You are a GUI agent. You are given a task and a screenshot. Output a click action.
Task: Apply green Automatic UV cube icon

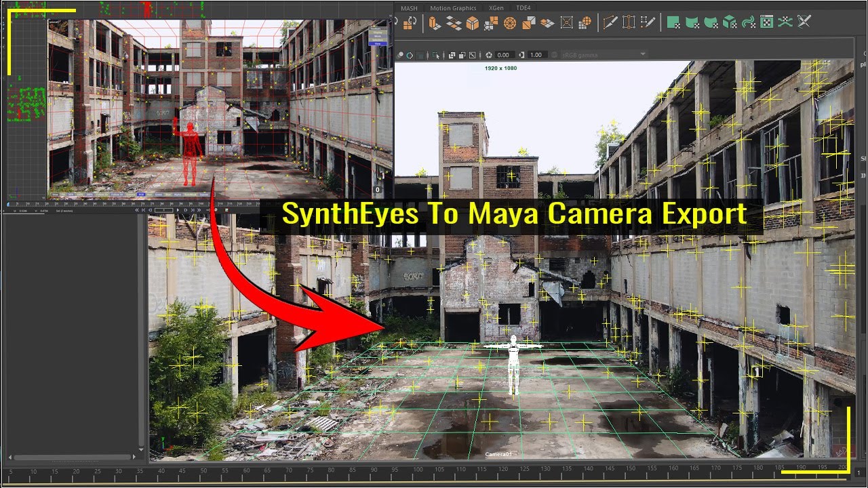coord(730,23)
